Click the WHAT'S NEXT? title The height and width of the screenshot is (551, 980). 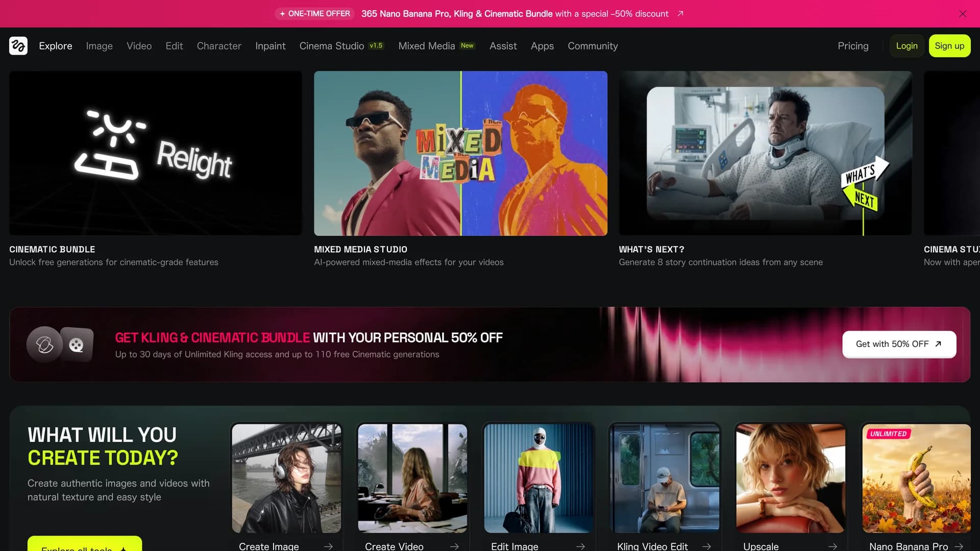pyautogui.click(x=651, y=249)
